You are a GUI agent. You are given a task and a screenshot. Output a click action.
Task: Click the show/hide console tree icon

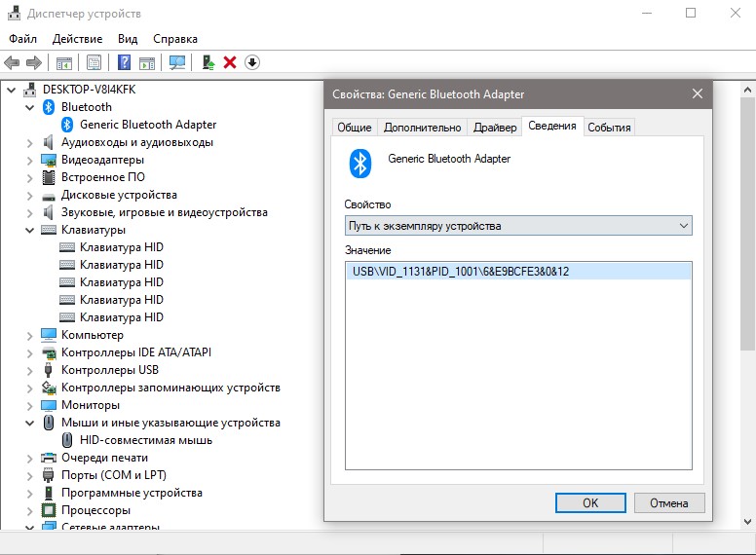point(63,62)
